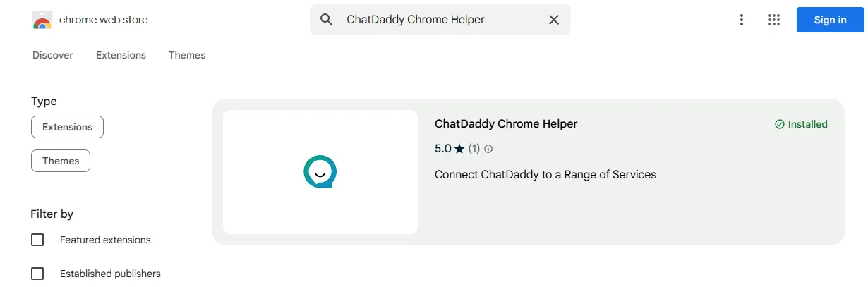
Task: Click the star rating icon
Action: [x=459, y=149]
